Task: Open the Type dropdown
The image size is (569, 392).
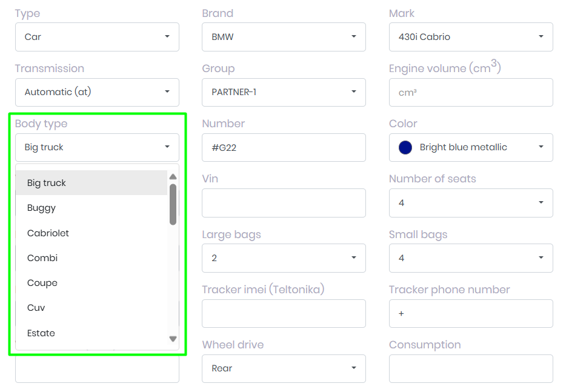Action: pyautogui.click(x=97, y=37)
